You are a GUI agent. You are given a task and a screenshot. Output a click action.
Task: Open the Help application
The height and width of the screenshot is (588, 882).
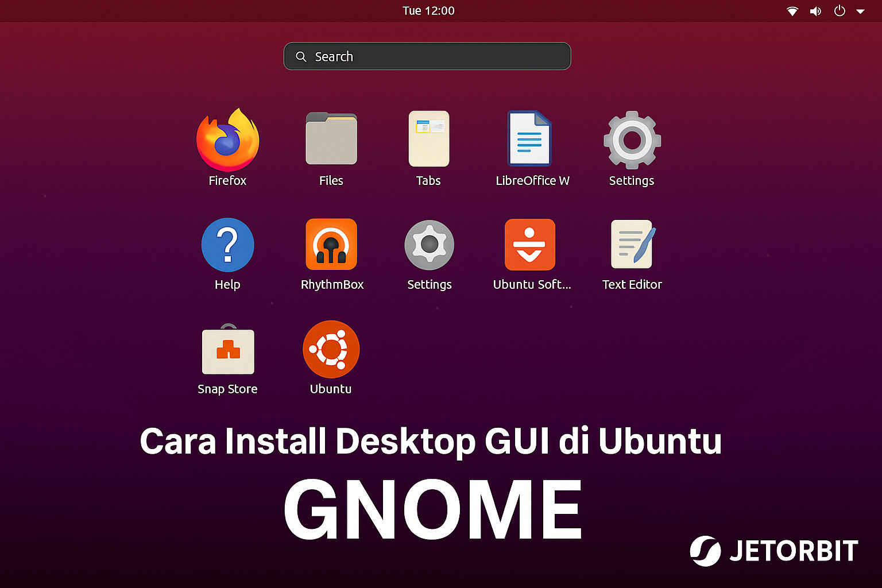point(227,244)
